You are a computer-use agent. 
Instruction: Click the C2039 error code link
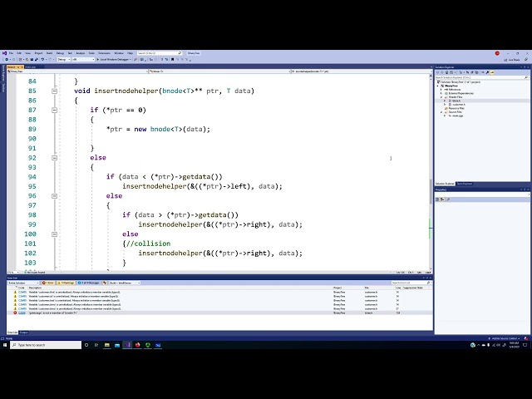tap(22, 313)
